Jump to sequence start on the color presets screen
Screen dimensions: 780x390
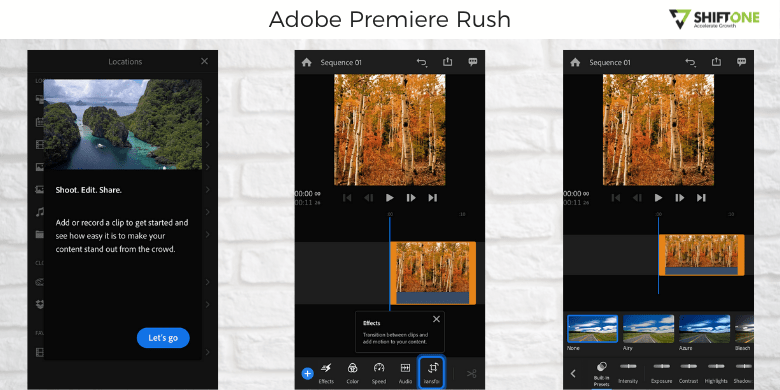coord(615,197)
